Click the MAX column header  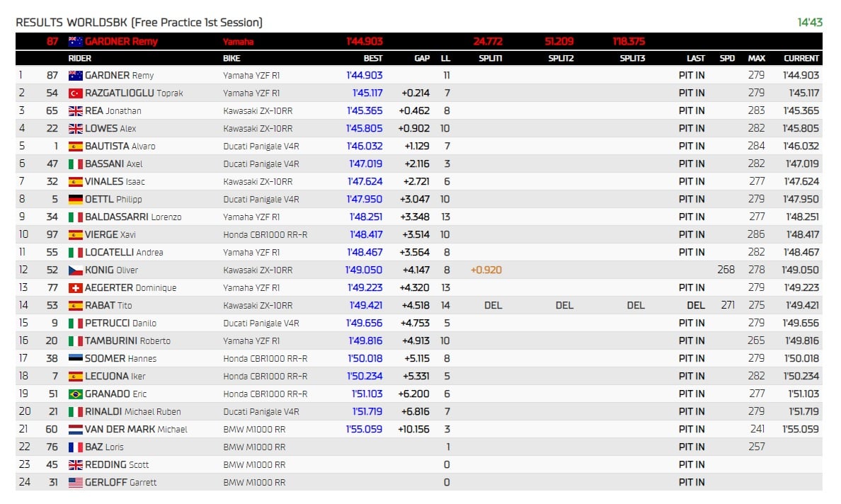(757, 58)
